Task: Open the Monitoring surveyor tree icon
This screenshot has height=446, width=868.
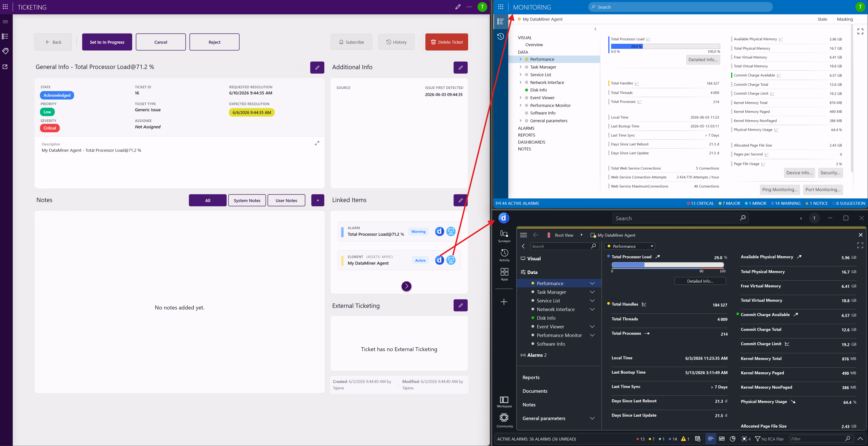Action: 501,22
